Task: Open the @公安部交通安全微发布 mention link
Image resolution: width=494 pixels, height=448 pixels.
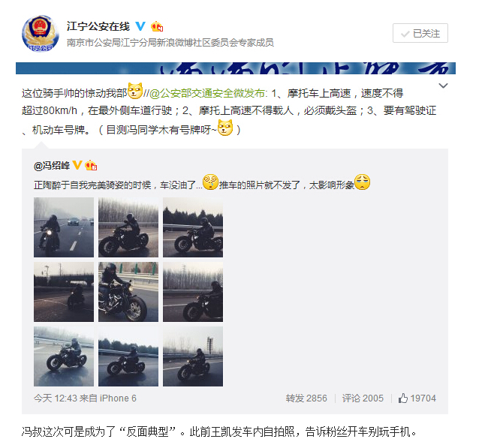Action: (x=207, y=93)
